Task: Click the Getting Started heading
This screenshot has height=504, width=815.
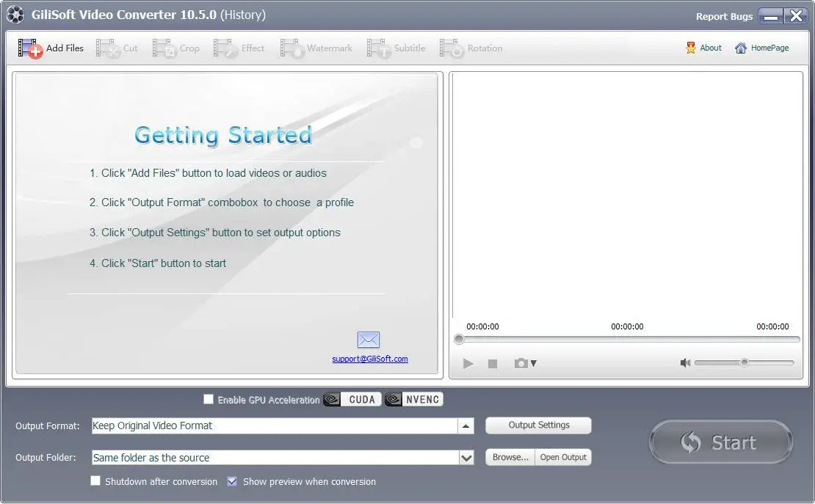Action: (x=223, y=136)
